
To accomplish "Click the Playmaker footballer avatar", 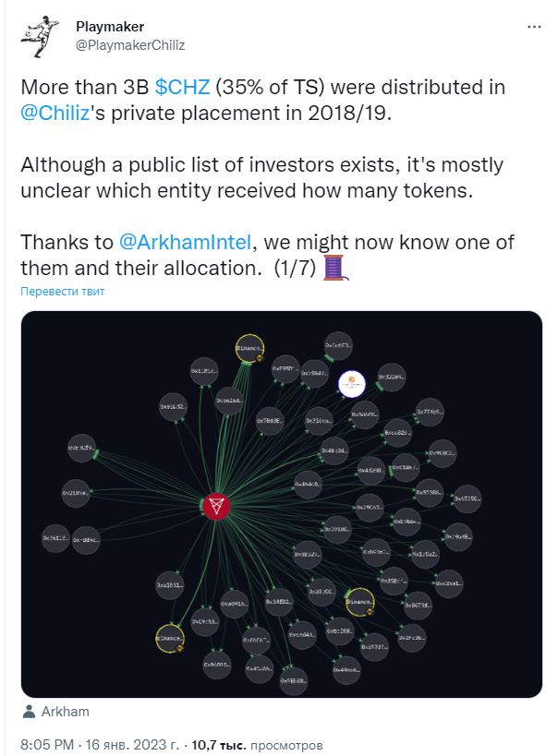I will coord(39,37).
